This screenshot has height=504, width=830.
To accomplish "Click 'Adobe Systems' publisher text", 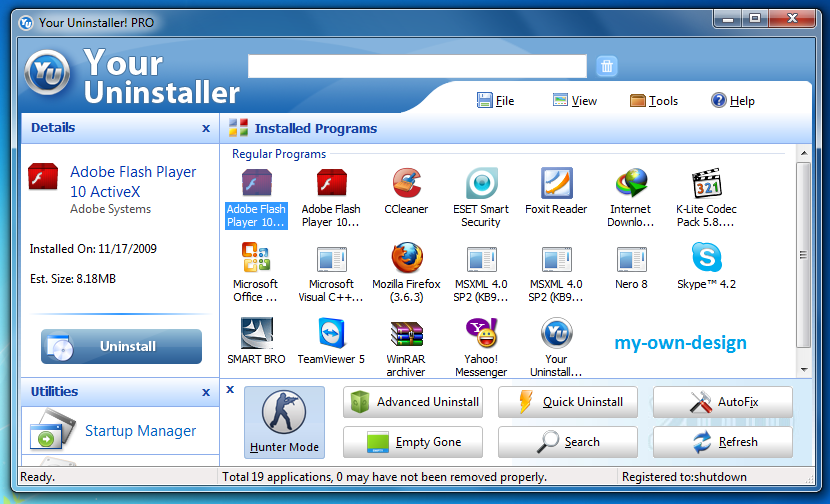I will [x=111, y=209].
